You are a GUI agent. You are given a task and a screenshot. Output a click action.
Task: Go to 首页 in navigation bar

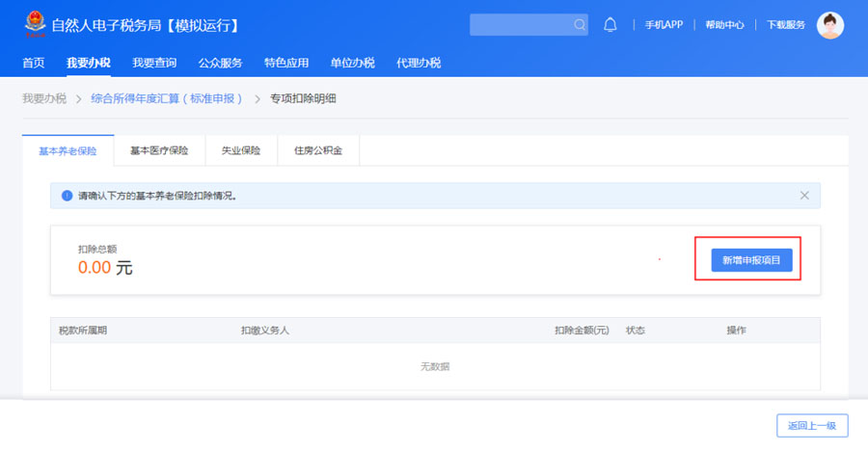[33, 63]
